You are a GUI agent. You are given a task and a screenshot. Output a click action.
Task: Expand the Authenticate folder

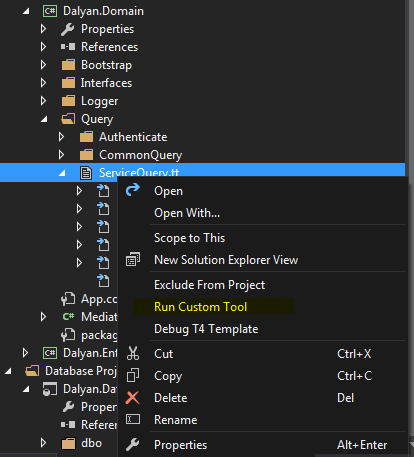[x=61, y=137]
